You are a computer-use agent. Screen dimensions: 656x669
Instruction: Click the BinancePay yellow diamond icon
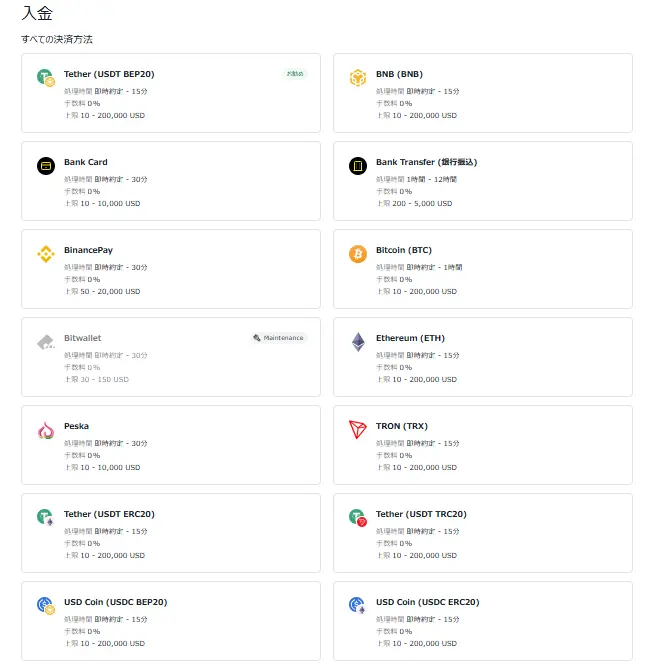point(46,254)
